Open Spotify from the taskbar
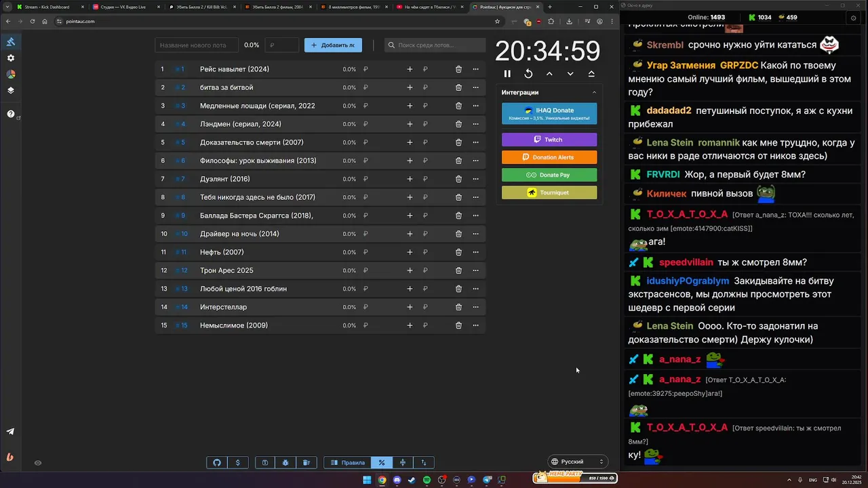The height and width of the screenshot is (488, 868). point(427,480)
